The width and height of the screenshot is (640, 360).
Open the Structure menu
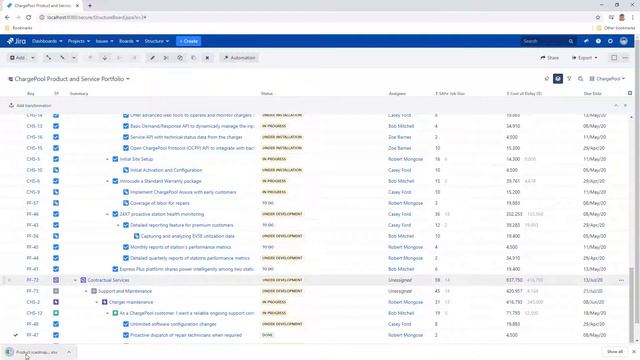[x=157, y=41]
